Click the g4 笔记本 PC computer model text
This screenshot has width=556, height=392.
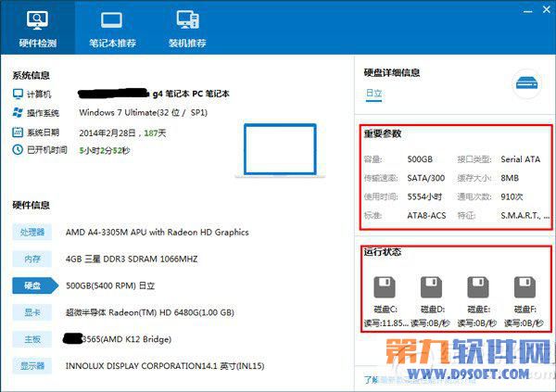[191, 94]
